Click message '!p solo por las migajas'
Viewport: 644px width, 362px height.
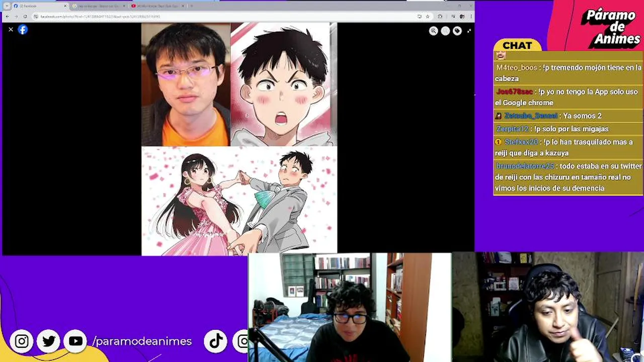(x=572, y=129)
